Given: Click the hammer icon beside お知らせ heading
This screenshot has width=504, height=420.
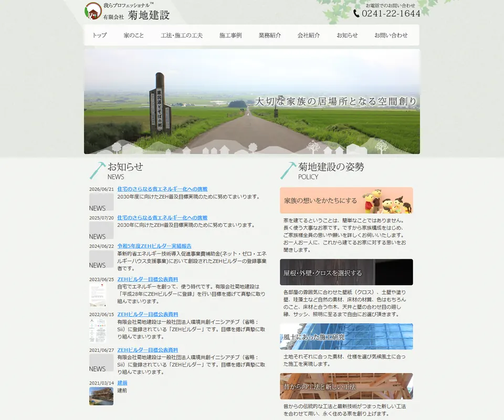Looking at the screenshot, I should coord(98,171).
